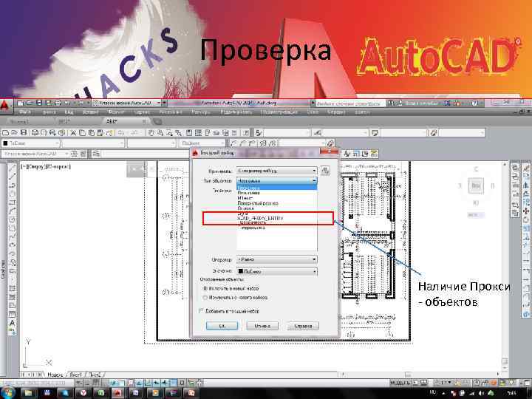Open the 'Оператор' Равно dropdown
The height and width of the screenshot is (399, 532).
pyautogui.click(x=276, y=259)
